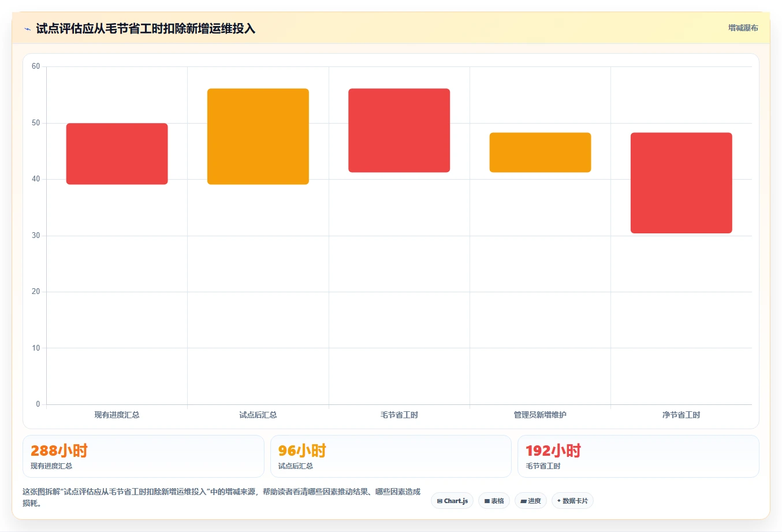Click the 96小时 data card

[391, 456]
